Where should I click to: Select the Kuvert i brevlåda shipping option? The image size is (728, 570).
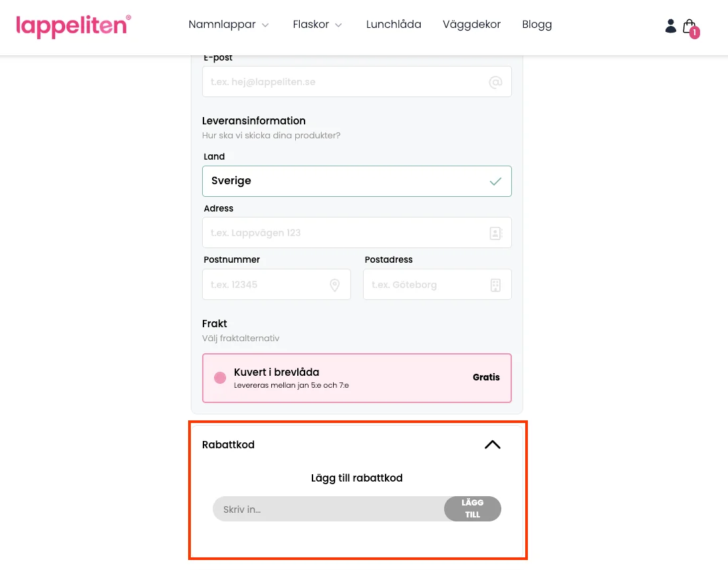click(357, 377)
